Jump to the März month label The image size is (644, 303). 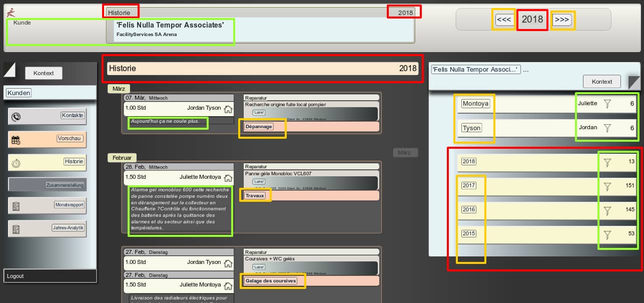[x=119, y=89]
